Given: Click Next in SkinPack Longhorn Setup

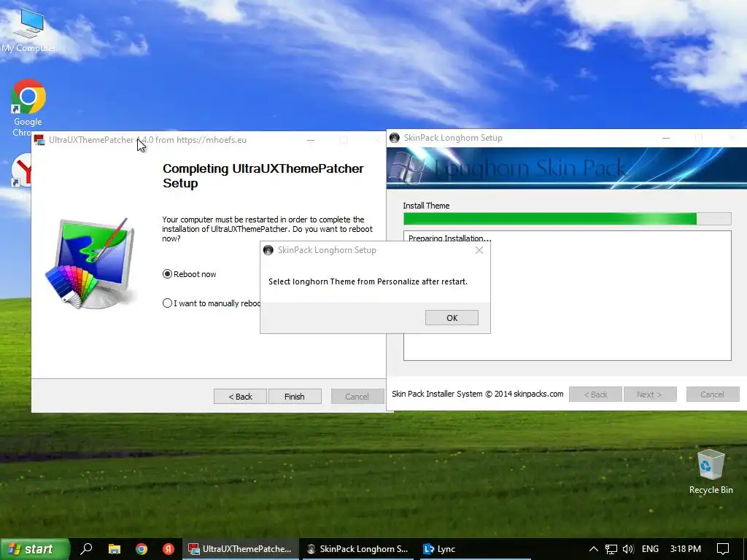Looking at the screenshot, I should pyautogui.click(x=650, y=394).
